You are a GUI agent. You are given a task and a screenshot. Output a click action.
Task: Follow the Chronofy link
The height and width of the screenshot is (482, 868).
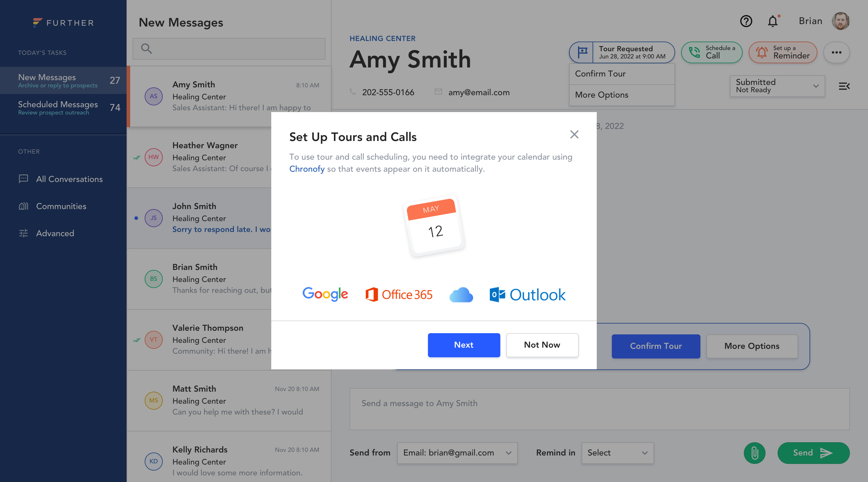[x=307, y=169]
